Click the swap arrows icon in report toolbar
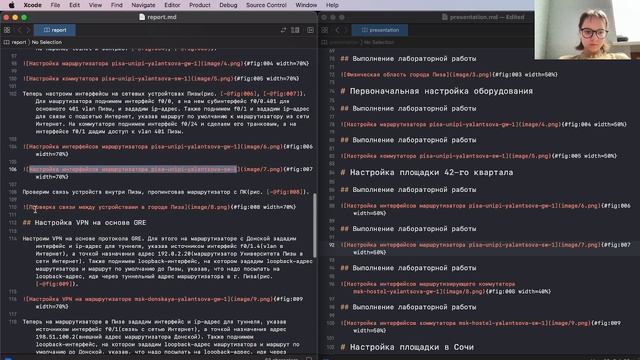Image resolution: width=640 pixels, height=360 pixels. pos(283,30)
